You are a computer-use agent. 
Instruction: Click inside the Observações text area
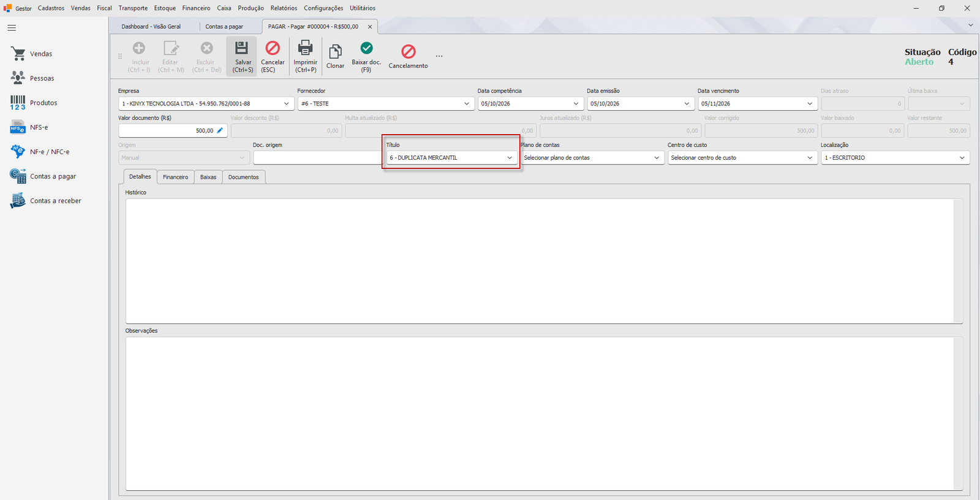(x=541, y=414)
